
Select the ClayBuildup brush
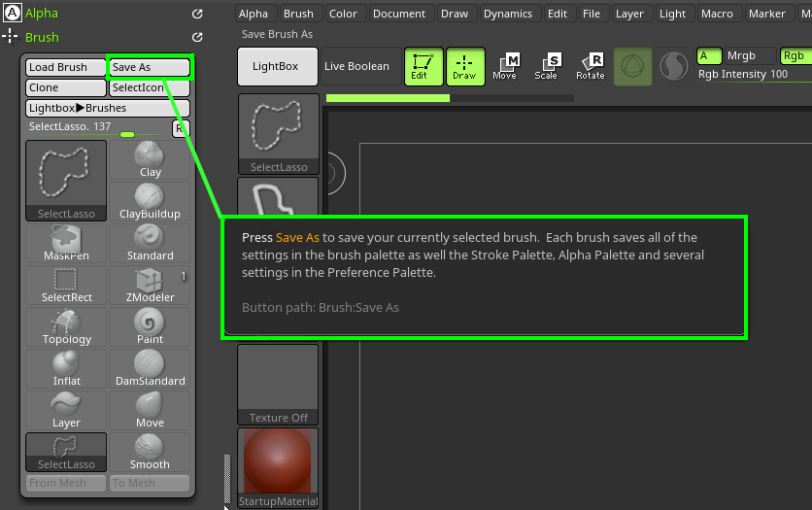tap(150, 201)
